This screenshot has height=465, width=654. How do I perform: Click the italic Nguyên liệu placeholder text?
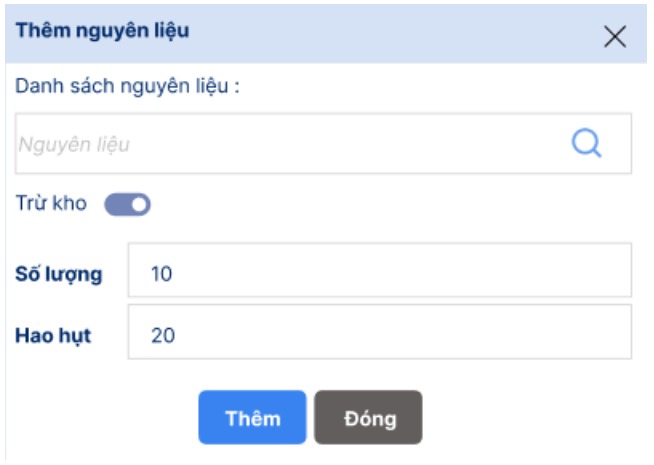73,145
